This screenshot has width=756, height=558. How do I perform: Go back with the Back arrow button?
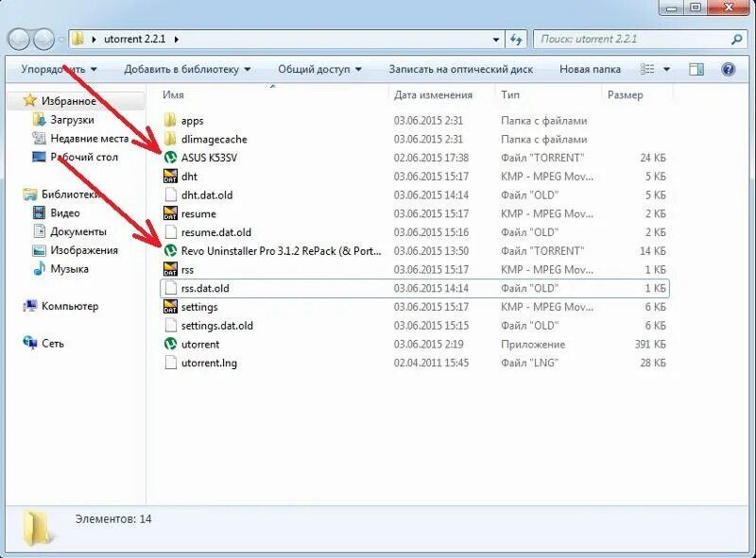pos(19,40)
